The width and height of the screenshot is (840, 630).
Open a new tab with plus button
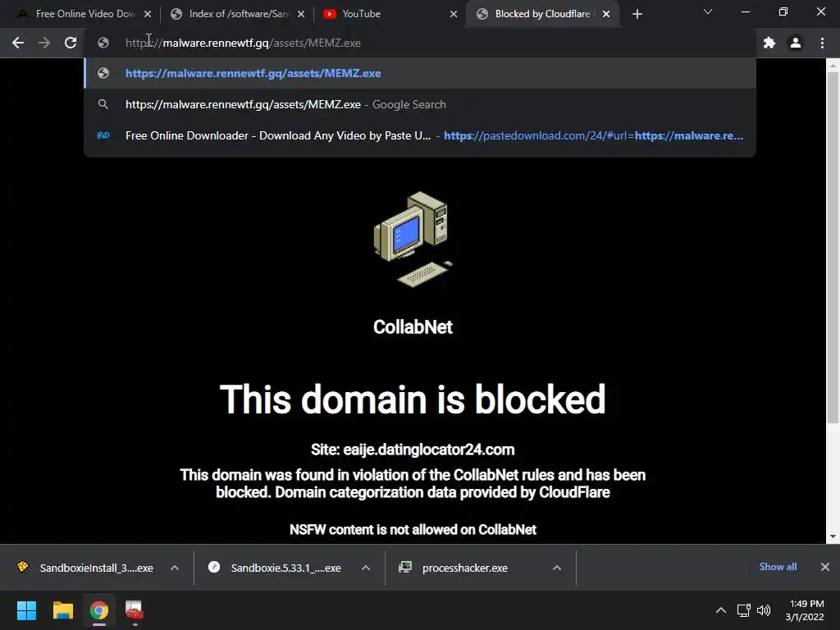coord(637,15)
